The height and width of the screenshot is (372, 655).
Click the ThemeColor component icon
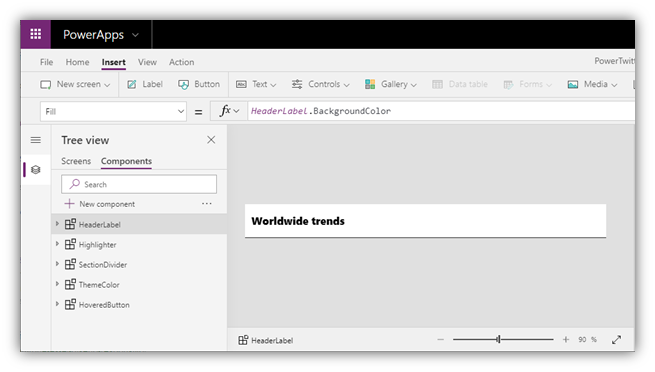pos(70,284)
